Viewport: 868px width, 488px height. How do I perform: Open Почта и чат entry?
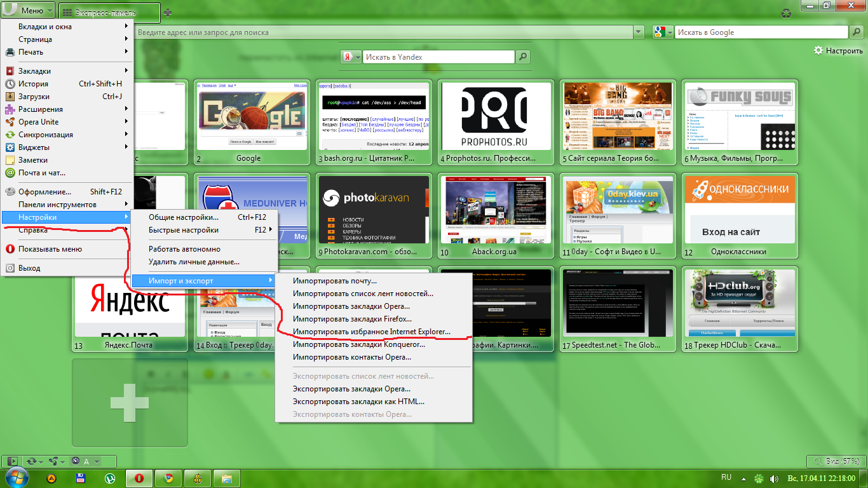pos(67,173)
